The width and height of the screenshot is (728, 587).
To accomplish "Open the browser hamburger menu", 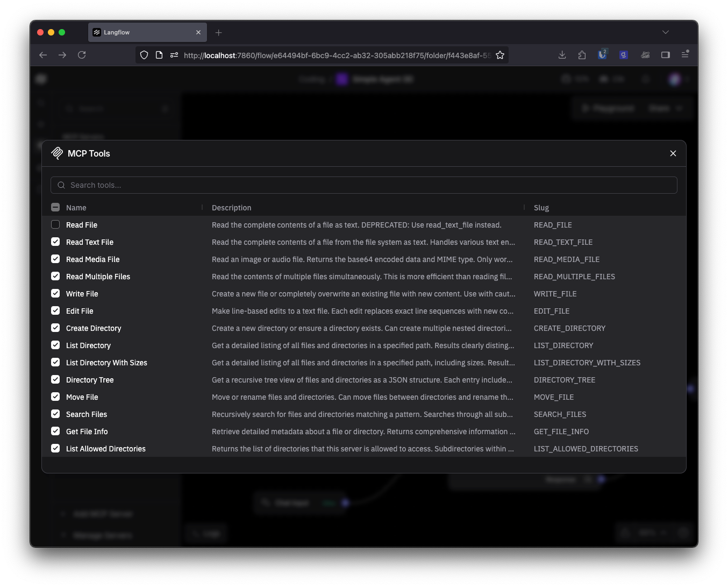I will point(685,55).
